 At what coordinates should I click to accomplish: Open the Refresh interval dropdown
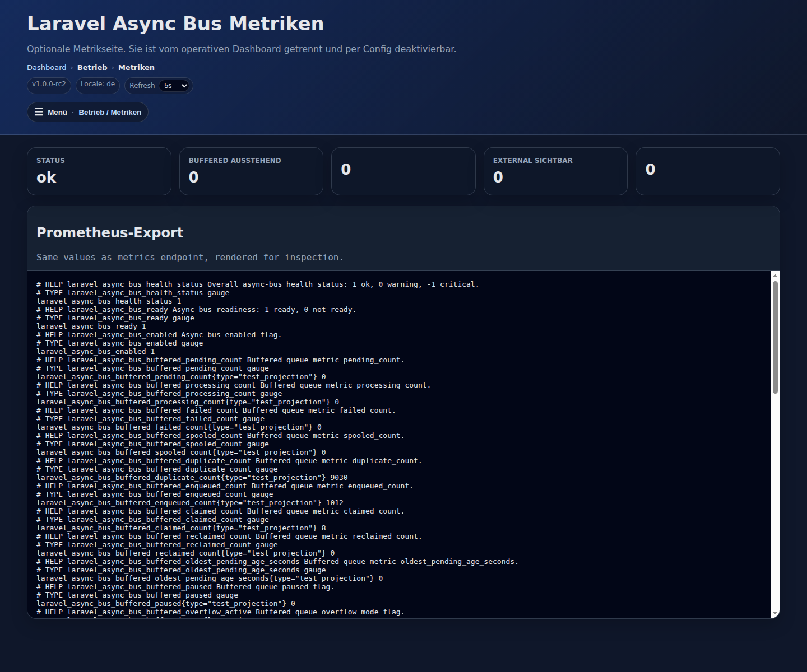point(175,86)
